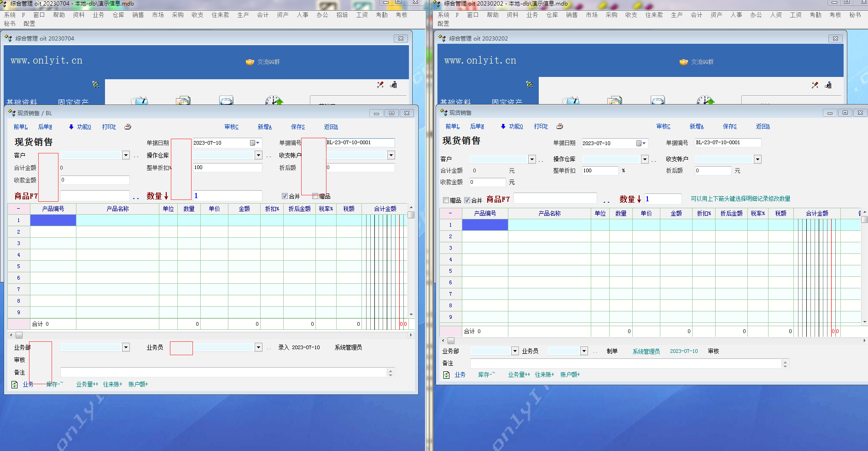
Task: Open 会计 menu in right menu bar
Action: click(x=696, y=15)
